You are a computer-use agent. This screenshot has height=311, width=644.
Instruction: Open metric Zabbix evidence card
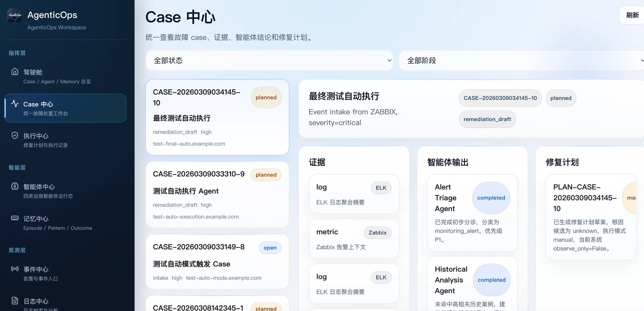(x=354, y=239)
